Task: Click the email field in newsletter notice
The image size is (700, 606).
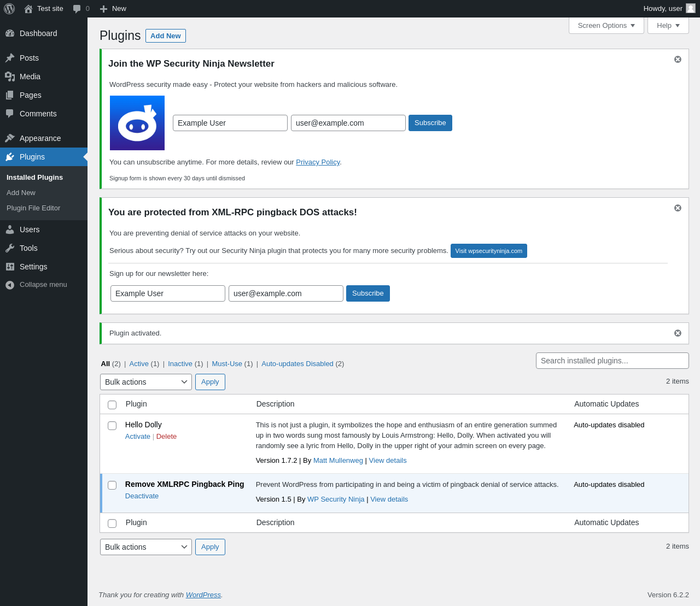Action: 348,123
